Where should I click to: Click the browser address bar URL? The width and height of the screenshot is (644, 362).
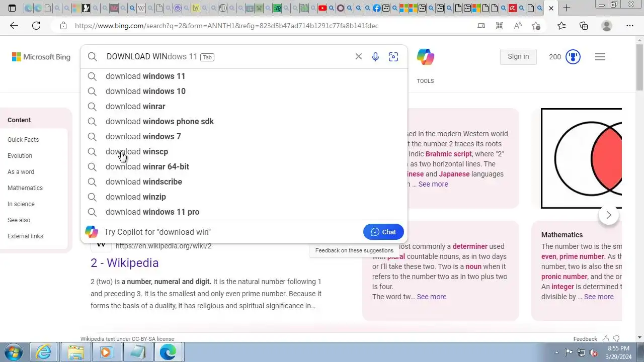226,26
